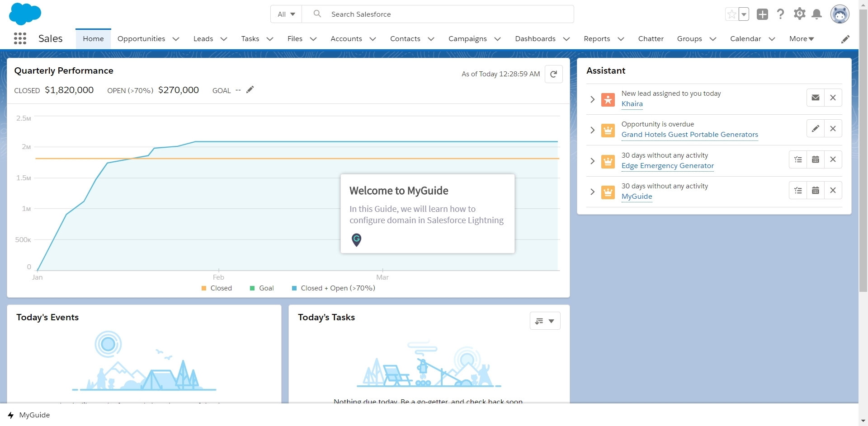Toggle the Goal legend green swatch
This screenshot has width=868, height=426.
(252, 288)
